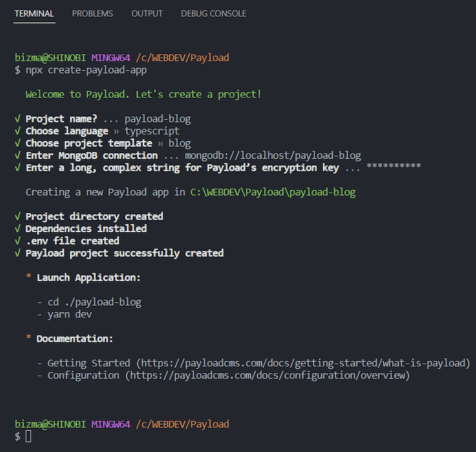Click the terminal cursor at the last prompt
The height and width of the screenshot is (452, 476).
(28, 436)
